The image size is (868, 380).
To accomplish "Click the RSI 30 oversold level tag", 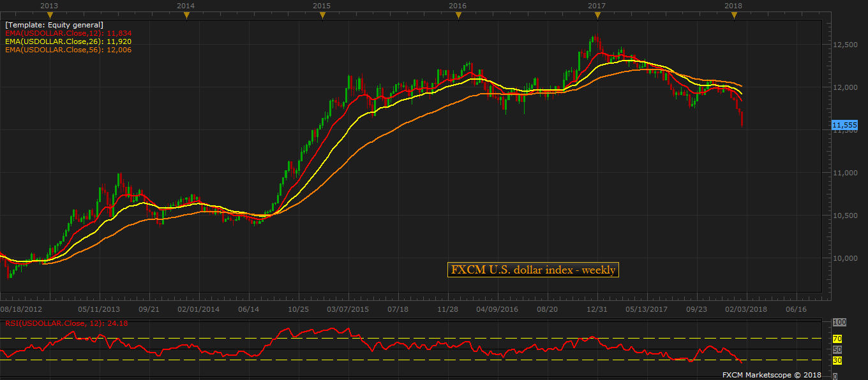I will [837, 361].
